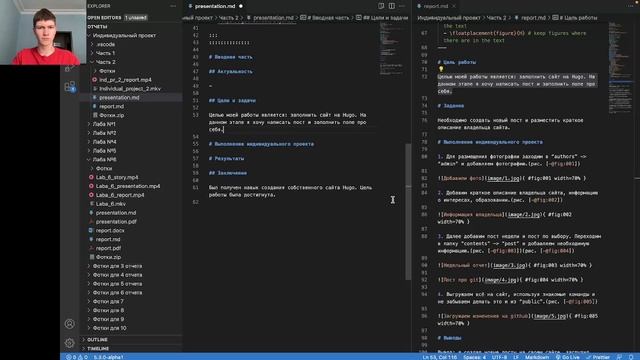Switch to the presentation.md editor tab

pos(215,6)
